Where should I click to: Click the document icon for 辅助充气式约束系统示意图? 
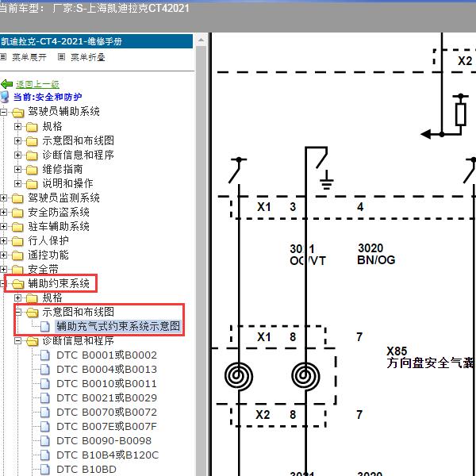45,326
